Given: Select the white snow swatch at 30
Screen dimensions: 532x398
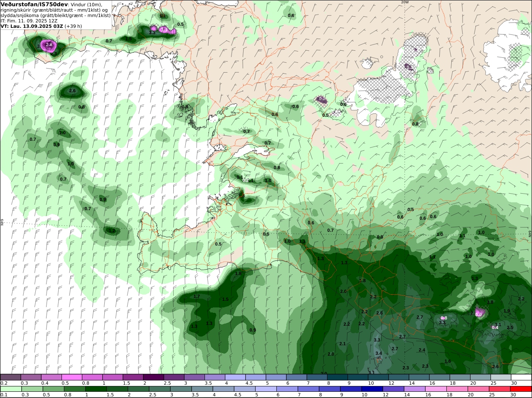Looking at the screenshot, I should (521, 377).
